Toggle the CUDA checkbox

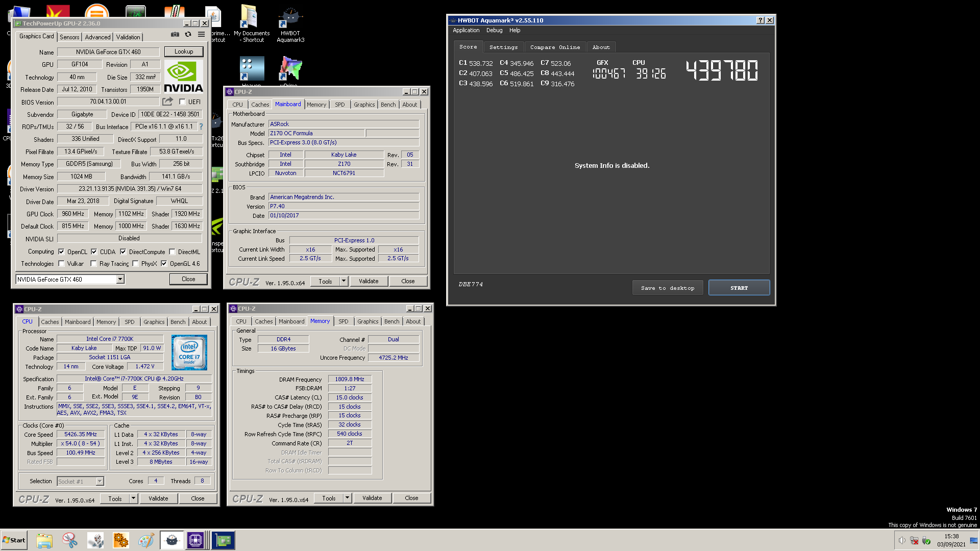point(94,252)
